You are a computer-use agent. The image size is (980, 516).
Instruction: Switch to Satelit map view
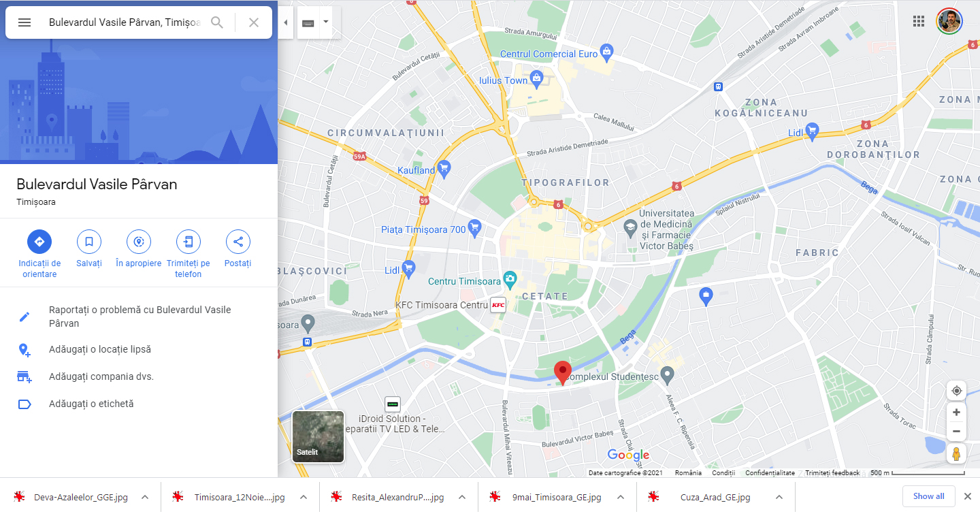[x=318, y=437]
